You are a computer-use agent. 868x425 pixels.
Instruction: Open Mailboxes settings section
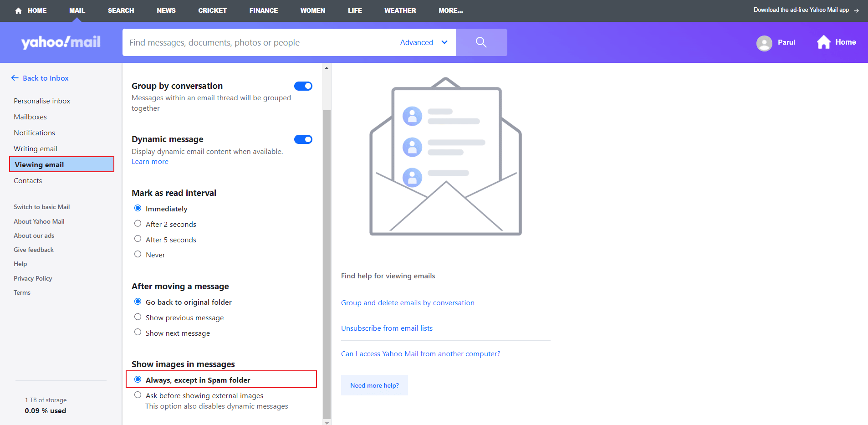pos(30,117)
